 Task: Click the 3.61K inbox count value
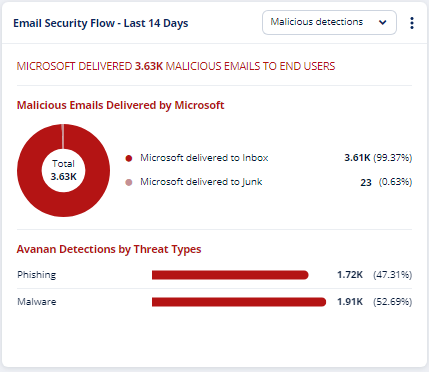pyautogui.click(x=357, y=158)
